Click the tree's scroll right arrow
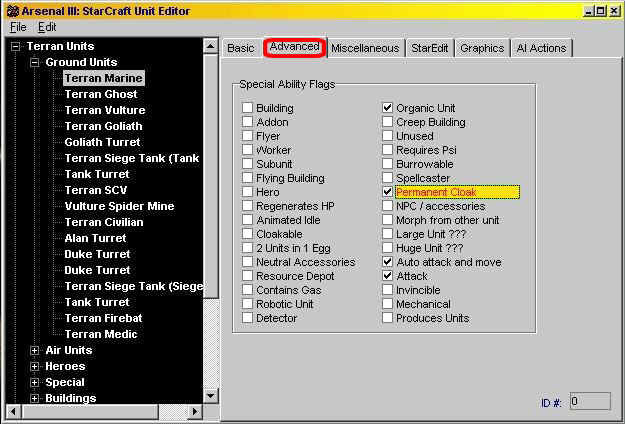The width and height of the screenshot is (625, 424). click(195, 411)
